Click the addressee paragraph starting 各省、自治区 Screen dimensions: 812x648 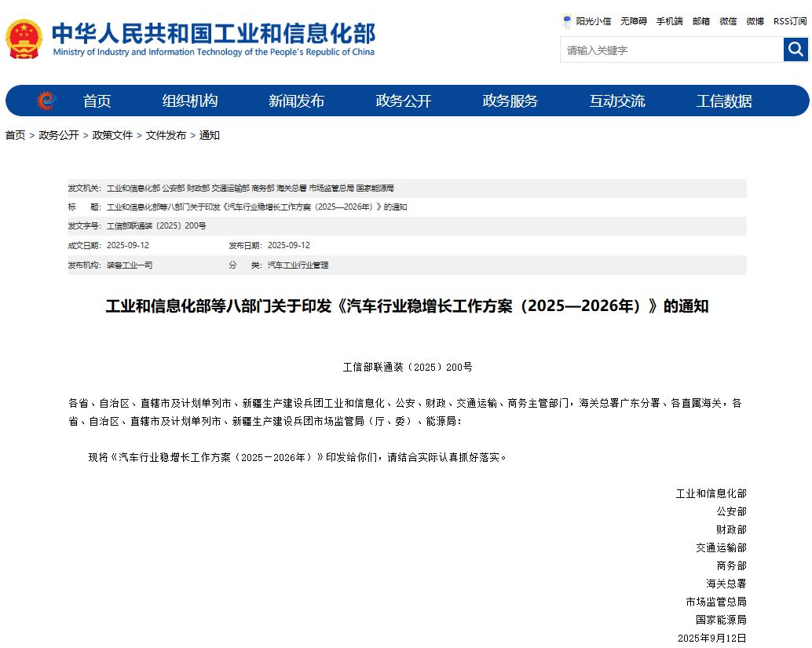coord(405,412)
